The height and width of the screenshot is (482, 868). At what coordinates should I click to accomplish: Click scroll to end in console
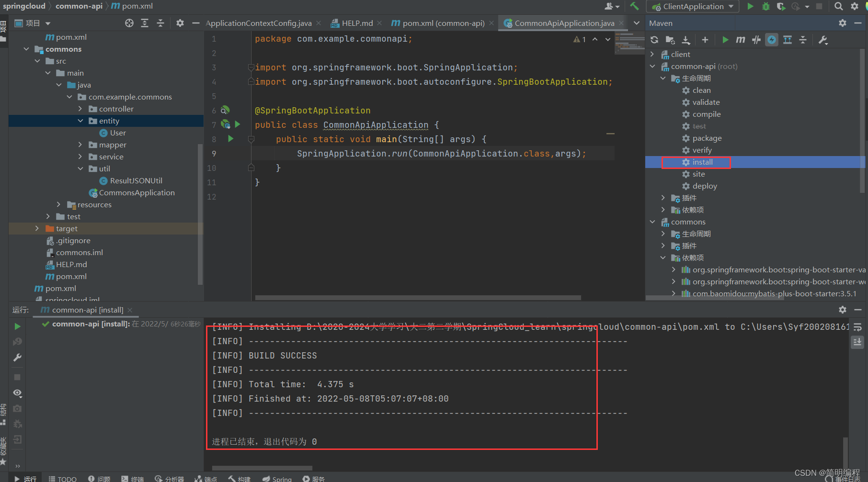coord(857,342)
